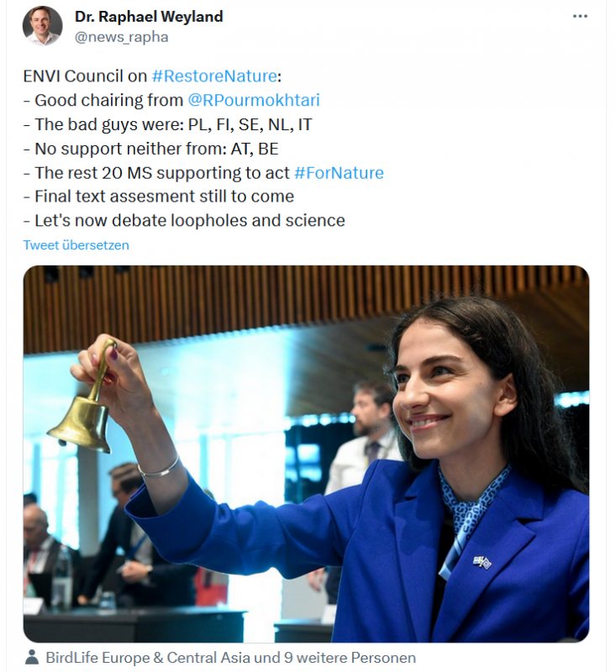The height and width of the screenshot is (672, 616).
Task: Click the pin on the blue blazer
Action: point(482,561)
